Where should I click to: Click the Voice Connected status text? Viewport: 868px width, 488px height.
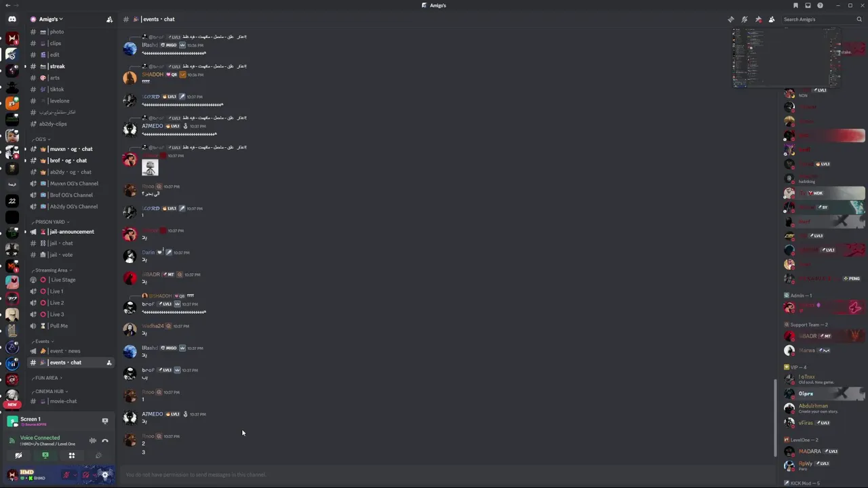[x=40, y=438]
